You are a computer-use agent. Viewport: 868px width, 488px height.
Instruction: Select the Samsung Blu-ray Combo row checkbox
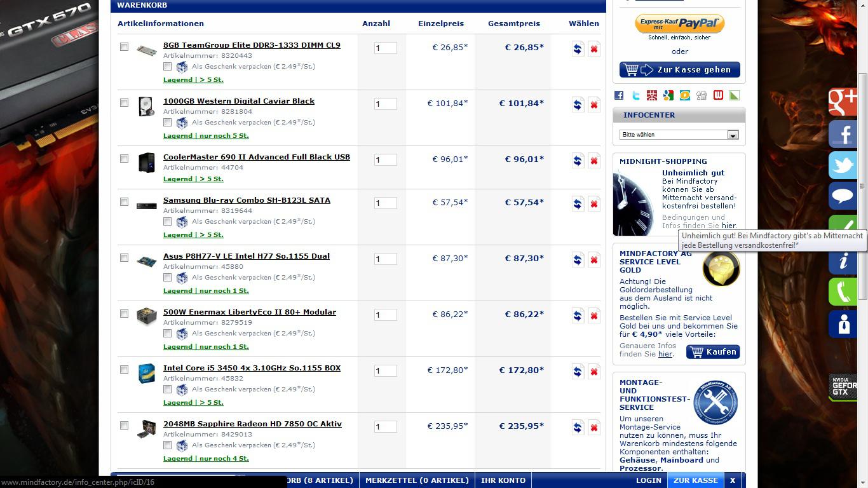point(124,202)
